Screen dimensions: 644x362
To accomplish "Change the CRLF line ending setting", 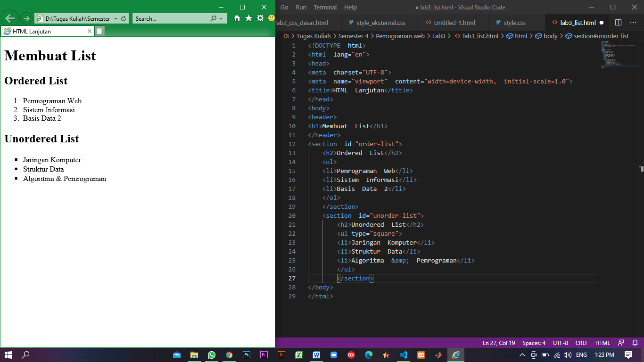I will pyautogui.click(x=581, y=343).
